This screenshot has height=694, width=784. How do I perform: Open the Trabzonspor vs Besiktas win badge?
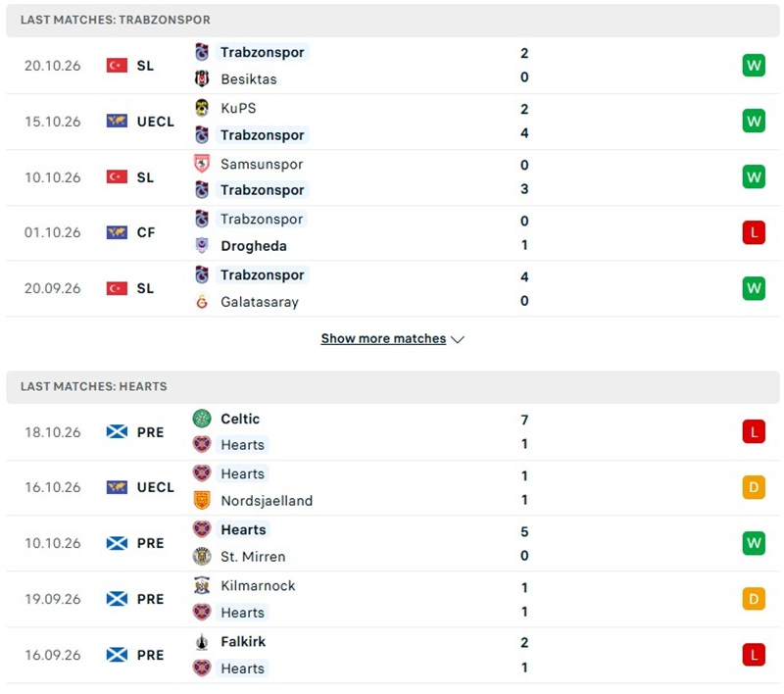point(754,66)
